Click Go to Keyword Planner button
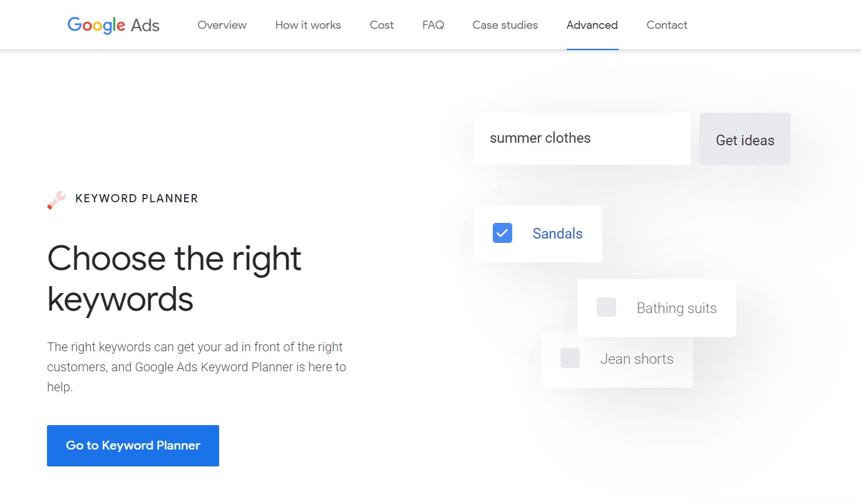 [133, 446]
